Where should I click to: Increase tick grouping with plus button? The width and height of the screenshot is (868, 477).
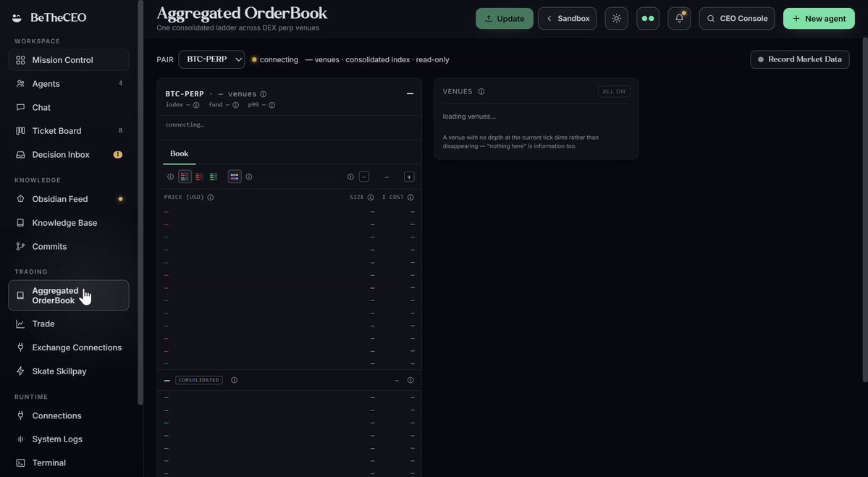click(x=409, y=177)
